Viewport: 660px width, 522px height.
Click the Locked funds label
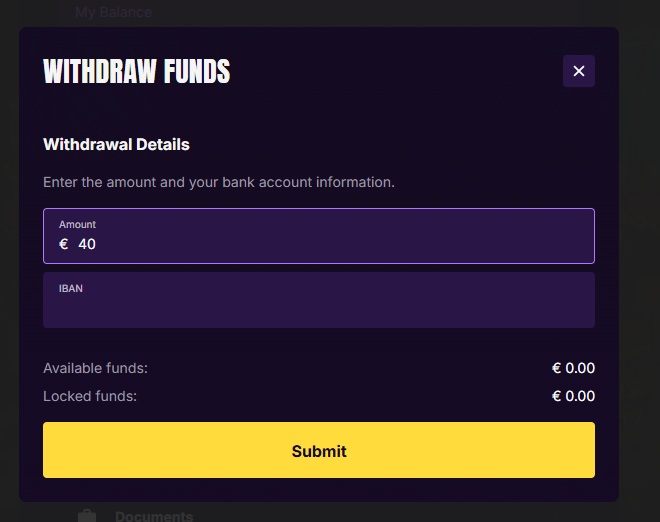click(90, 396)
